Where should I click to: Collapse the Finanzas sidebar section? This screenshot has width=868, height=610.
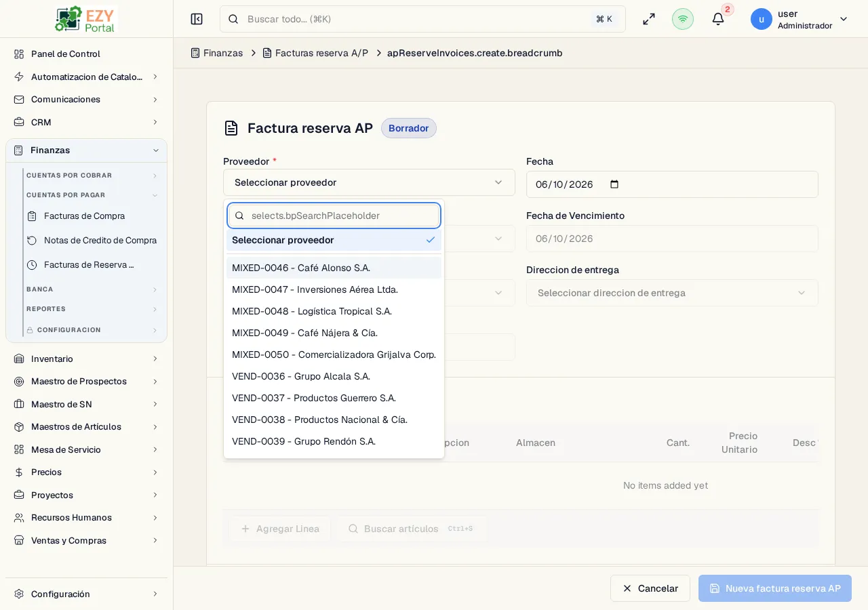[x=155, y=150]
